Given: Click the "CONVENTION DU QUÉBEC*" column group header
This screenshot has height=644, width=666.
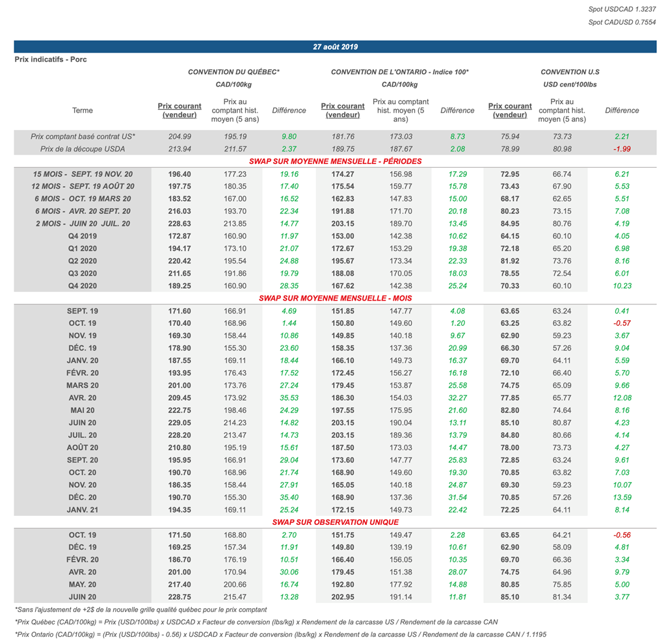Looking at the screenshot, I should pos(233,72).
